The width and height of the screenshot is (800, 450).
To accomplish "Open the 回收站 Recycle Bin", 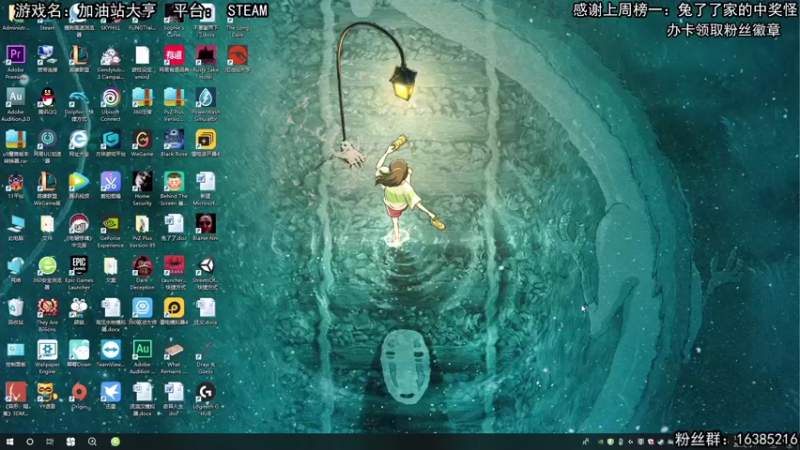I will 15,308.
